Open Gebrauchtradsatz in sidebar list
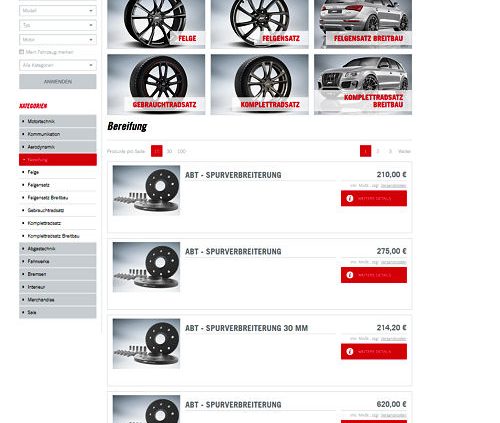The width and height of the screenshot is (500, 423). 58,210
